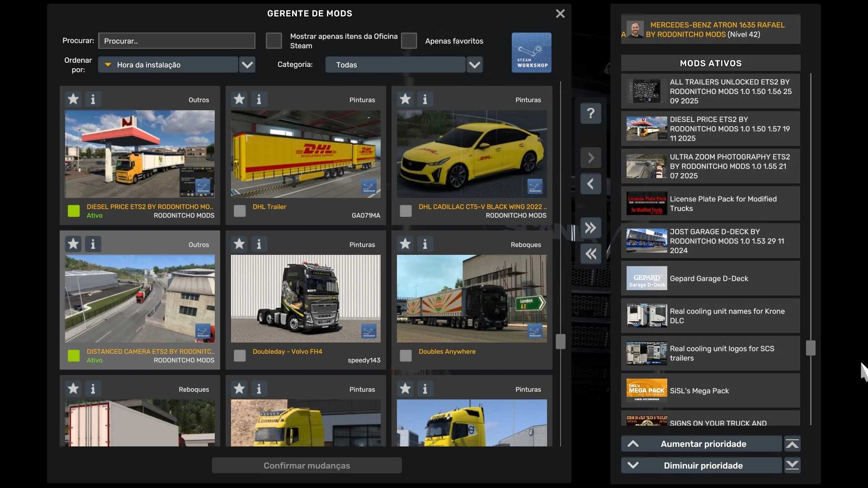Select Gepard Garage D-Deck active mod

[710, 278]
